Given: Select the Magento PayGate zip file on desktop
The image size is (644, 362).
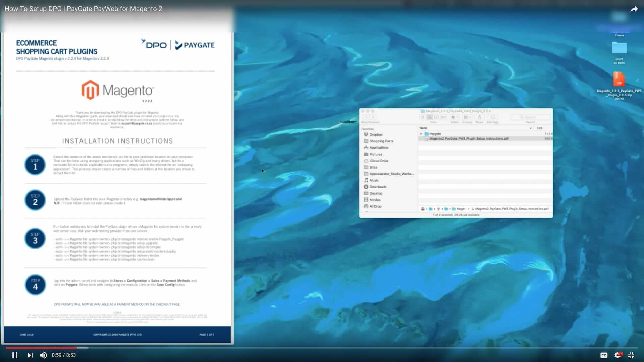Looking at the screenshot, I should [619, 85].
